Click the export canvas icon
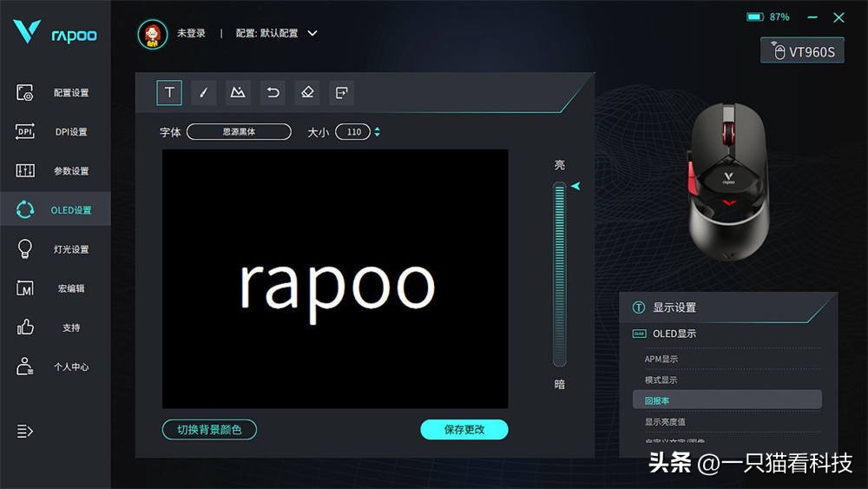The width and height of the screenshot is (868, 489). click(341, 92)
